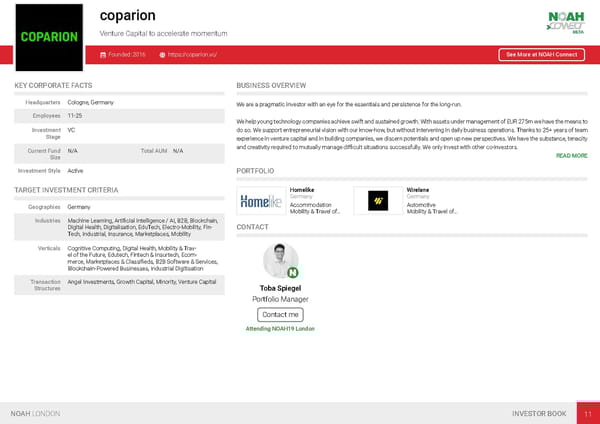Open the https://coparion.vc/ website link
The image size is (600, 424).
click(193, 54)
